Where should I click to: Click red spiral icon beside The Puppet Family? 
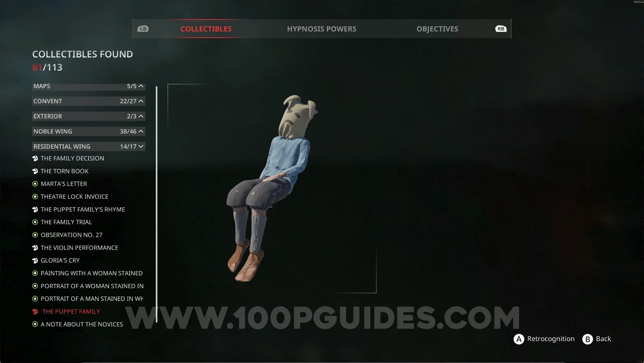35,311
